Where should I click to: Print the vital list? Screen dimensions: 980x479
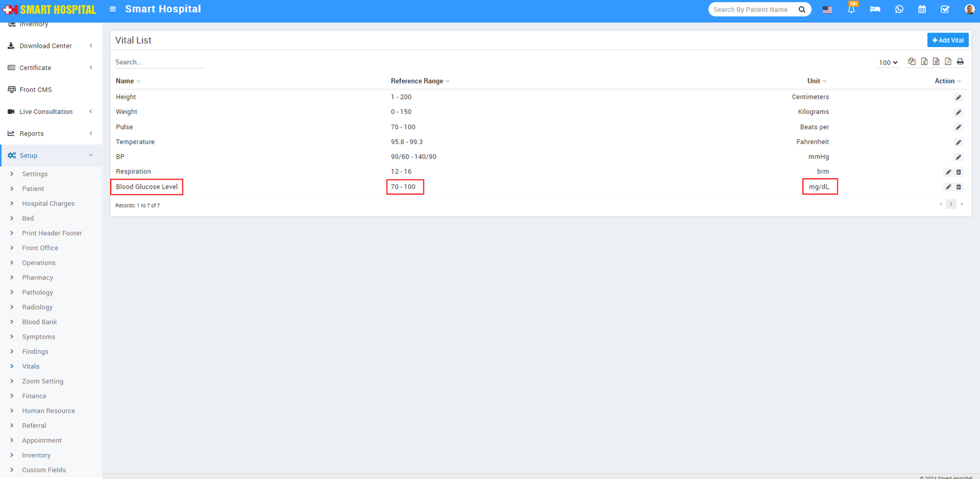[960, 61]
